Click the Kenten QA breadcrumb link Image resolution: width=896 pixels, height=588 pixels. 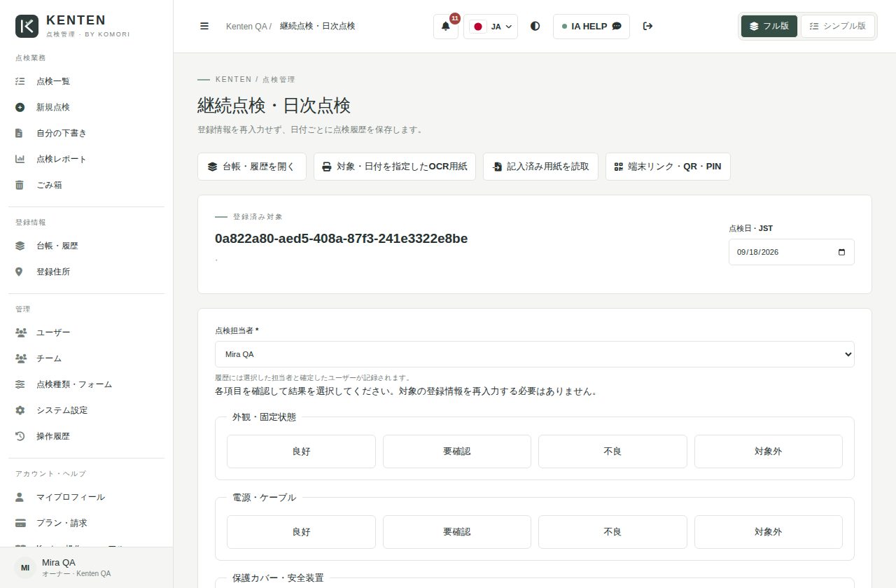(x=246, y=26)
